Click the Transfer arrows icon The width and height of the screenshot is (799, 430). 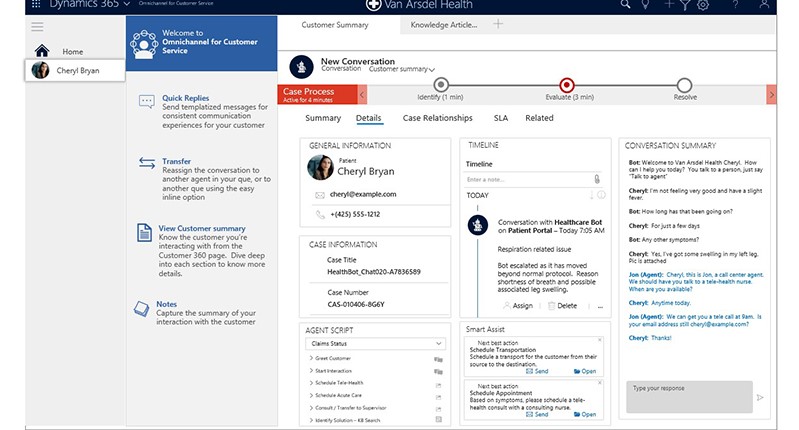[147, 163]
